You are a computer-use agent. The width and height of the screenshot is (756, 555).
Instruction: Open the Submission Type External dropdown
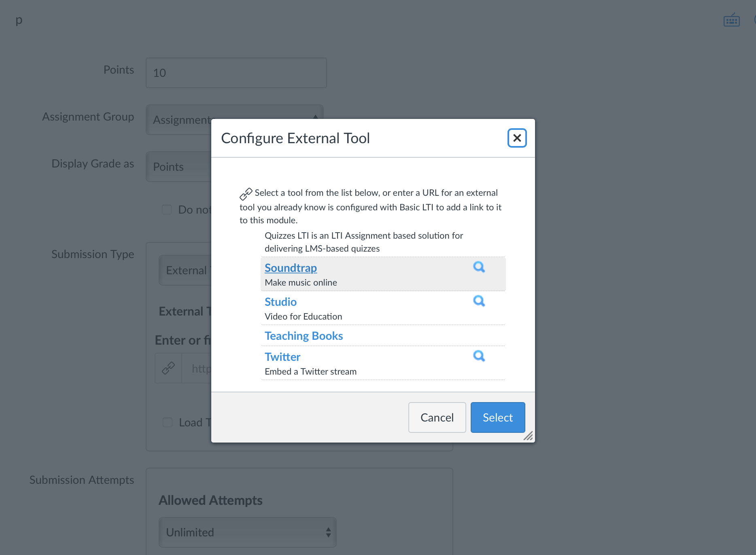tap(185, 270)
